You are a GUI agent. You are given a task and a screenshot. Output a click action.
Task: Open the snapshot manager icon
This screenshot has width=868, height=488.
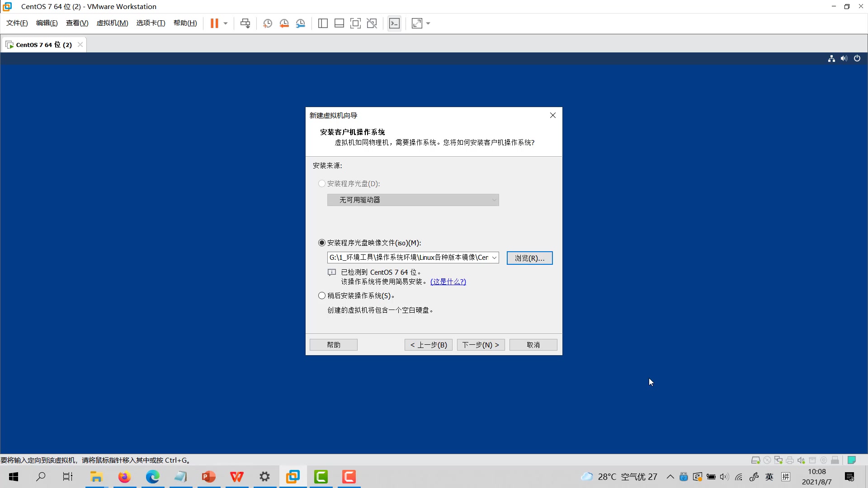301,23
